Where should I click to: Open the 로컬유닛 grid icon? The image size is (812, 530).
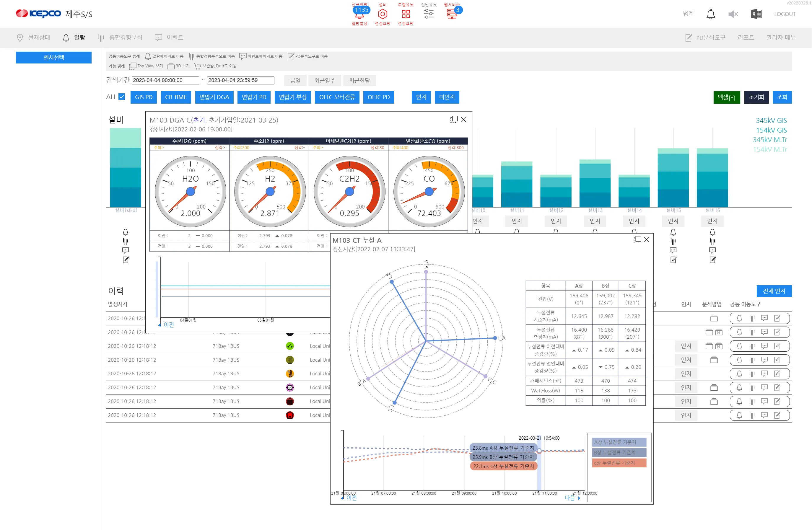coord(406,14)
